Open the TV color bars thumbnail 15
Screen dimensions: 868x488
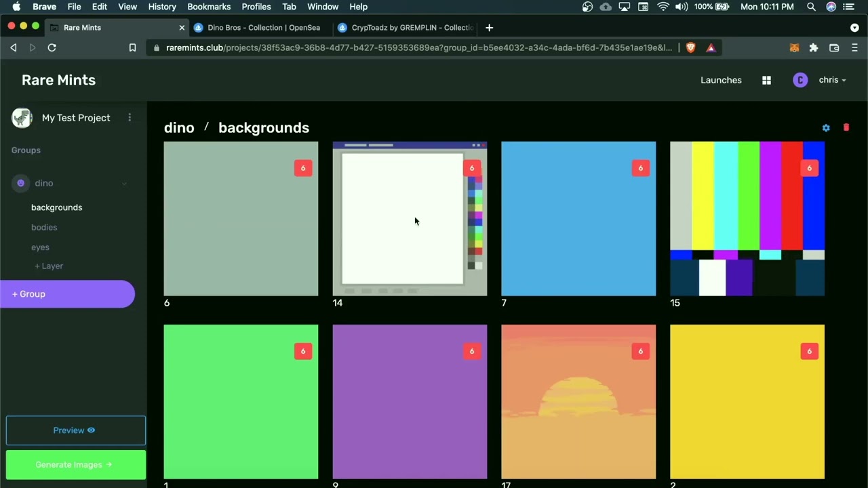click(x=747, y=218)
